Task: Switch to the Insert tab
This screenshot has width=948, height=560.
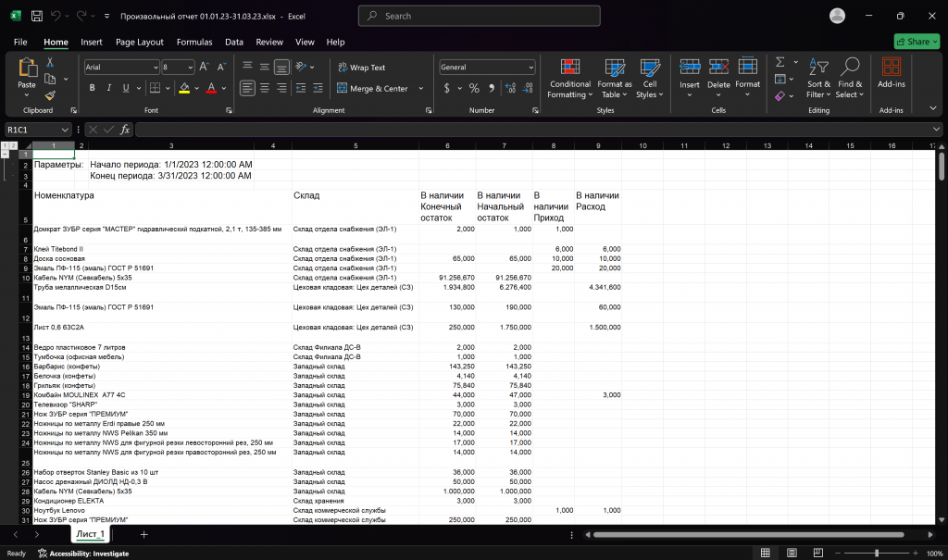Action: click(x=92, y=42)
